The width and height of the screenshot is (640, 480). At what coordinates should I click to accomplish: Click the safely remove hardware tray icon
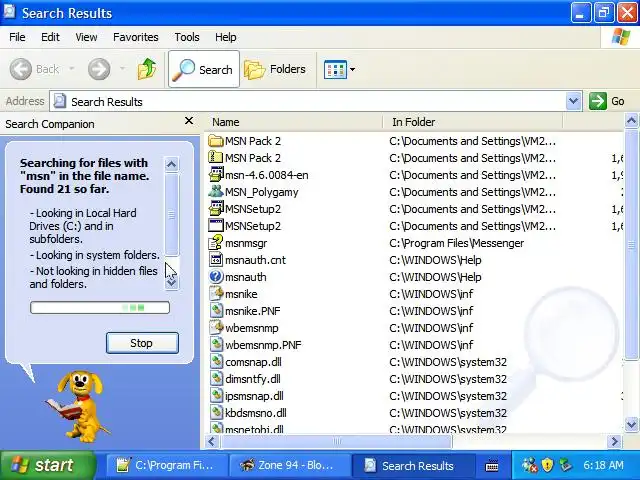[566, 464]
